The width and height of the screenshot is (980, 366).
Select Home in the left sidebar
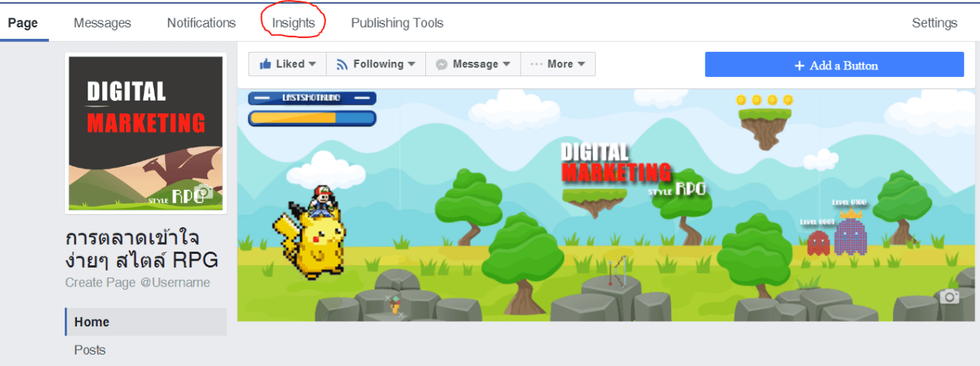(91, 322)
